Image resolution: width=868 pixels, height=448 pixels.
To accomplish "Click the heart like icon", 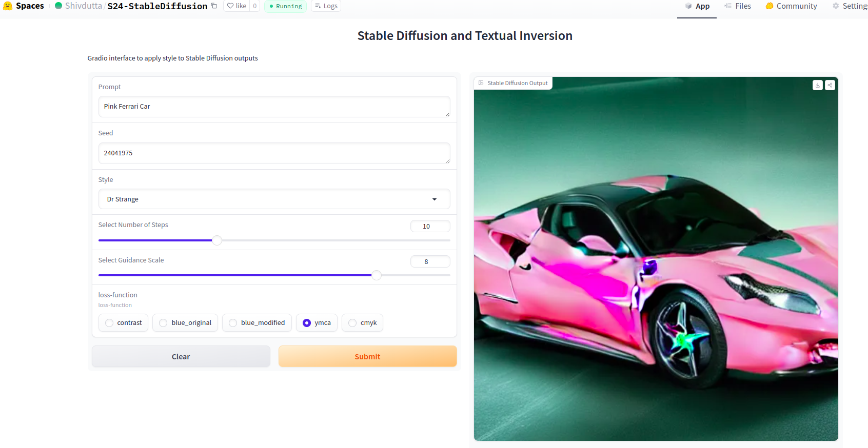I will [231, 6].
